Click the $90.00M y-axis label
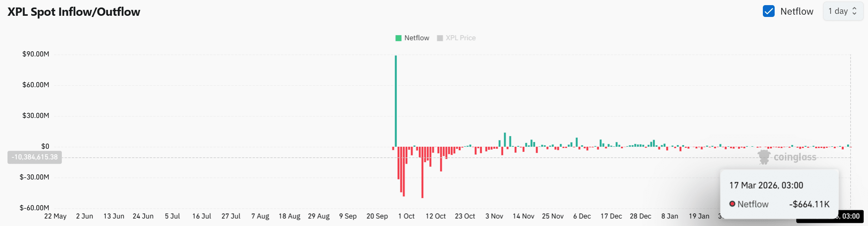Screen dimensions: 868x226 (36, 54)
